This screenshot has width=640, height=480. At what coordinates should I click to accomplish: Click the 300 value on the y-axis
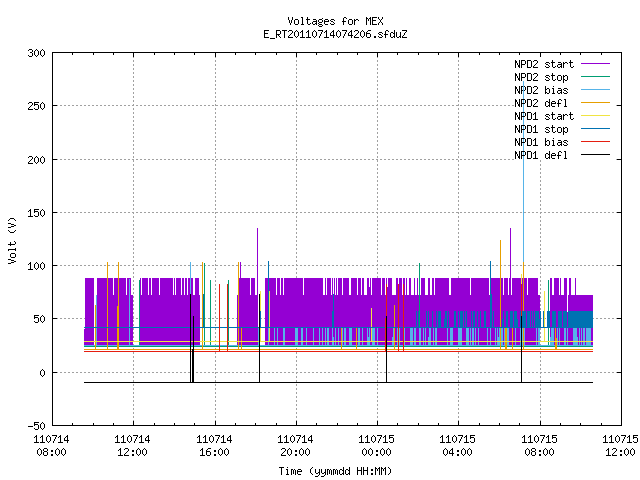36,53
